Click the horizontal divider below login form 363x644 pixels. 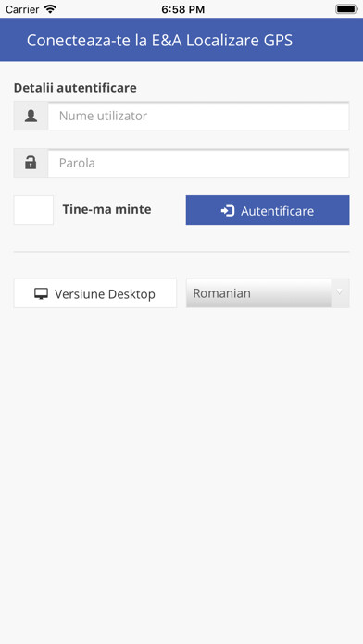pyautogui.click(x=181, y=252)
